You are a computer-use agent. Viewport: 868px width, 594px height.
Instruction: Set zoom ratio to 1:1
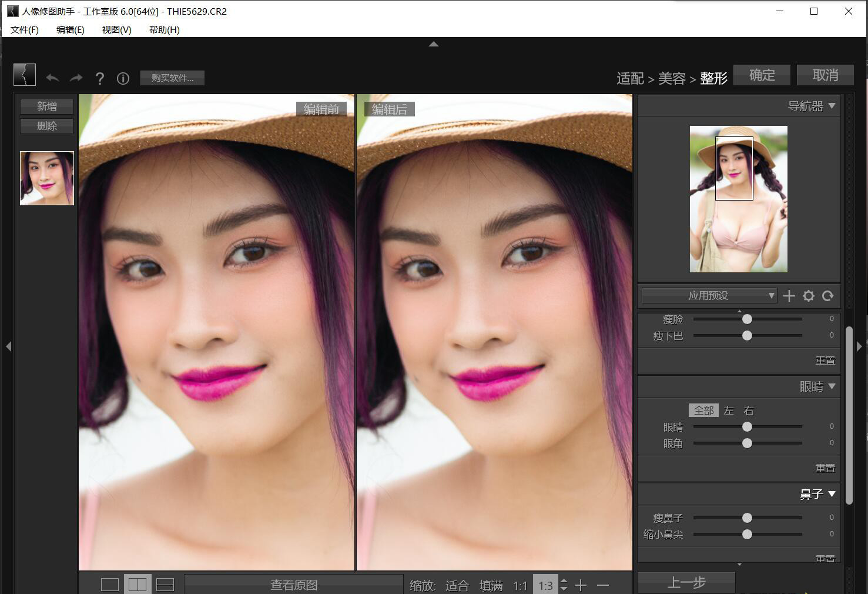[520, 585]
